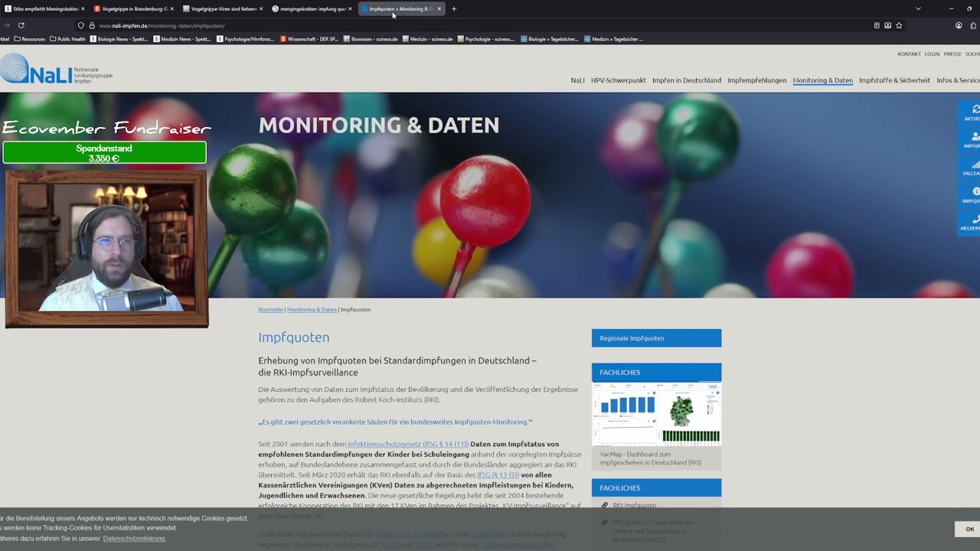Click the shield tracking-protection icon in the address bar
Viewport: 980px width, 551px height.
80,25
